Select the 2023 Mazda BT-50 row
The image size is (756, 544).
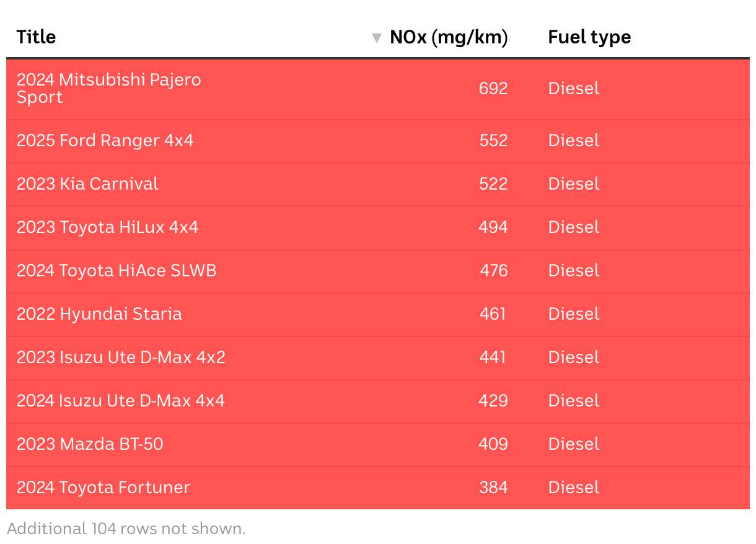tap(90, 444)
